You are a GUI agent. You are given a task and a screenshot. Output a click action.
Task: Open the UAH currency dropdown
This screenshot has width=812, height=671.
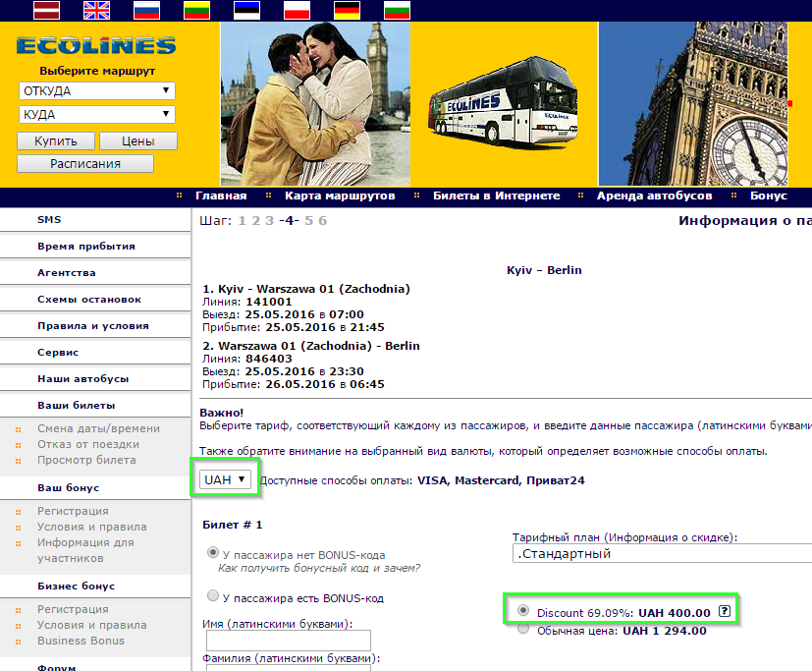click(x=225, y=479)
